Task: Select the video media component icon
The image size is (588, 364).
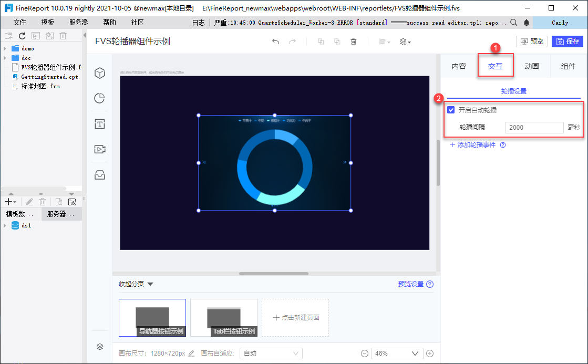Action: tap(100, 149)
